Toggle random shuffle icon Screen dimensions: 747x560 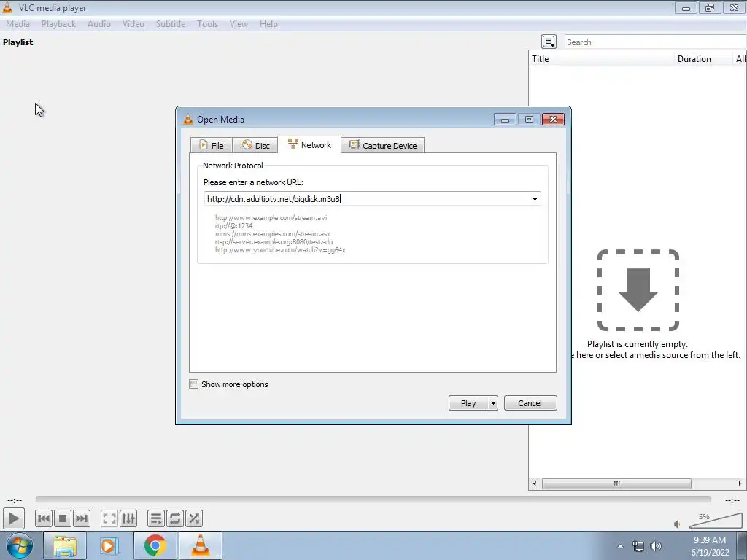coord(194,518)
